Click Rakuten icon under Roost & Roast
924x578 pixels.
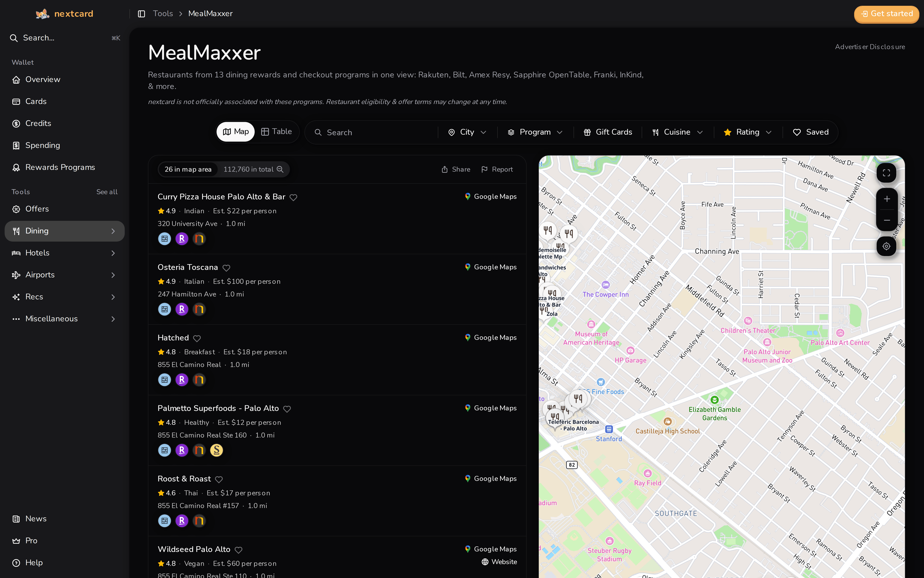click(x=182, y=521)
